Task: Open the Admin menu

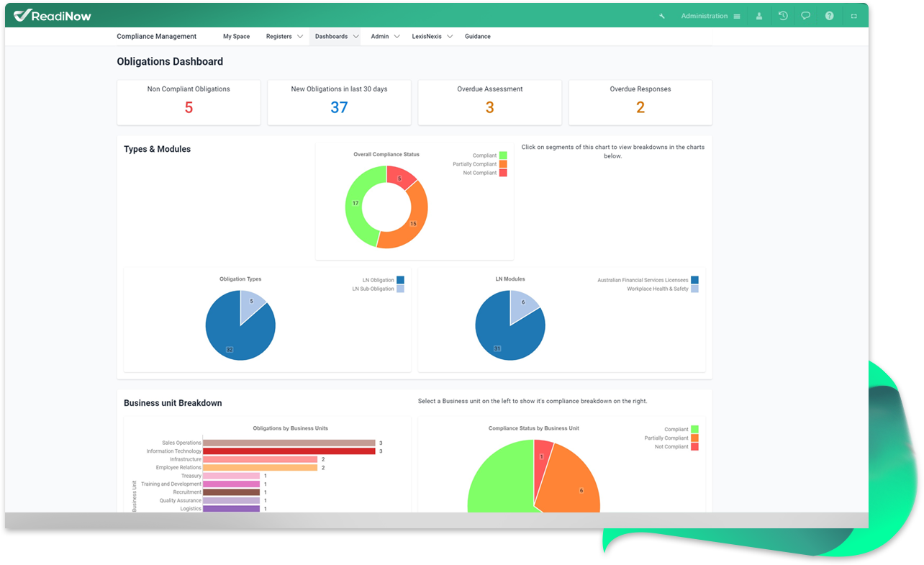Action: (x=380, y=36)
